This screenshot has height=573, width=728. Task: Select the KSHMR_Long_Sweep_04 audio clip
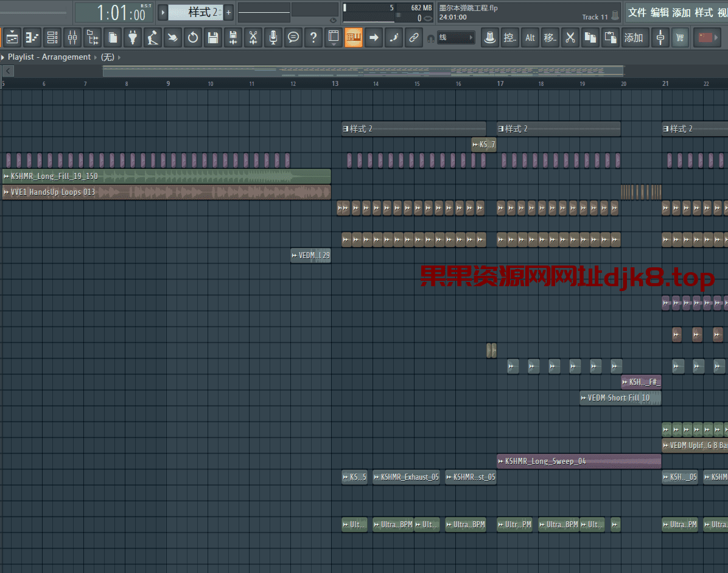point(578,461)
